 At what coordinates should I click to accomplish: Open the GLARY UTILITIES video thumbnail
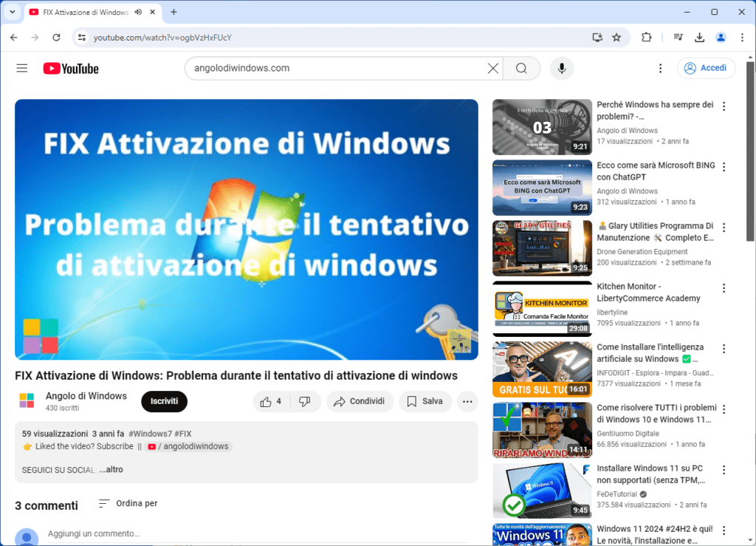tap(542, 248)
